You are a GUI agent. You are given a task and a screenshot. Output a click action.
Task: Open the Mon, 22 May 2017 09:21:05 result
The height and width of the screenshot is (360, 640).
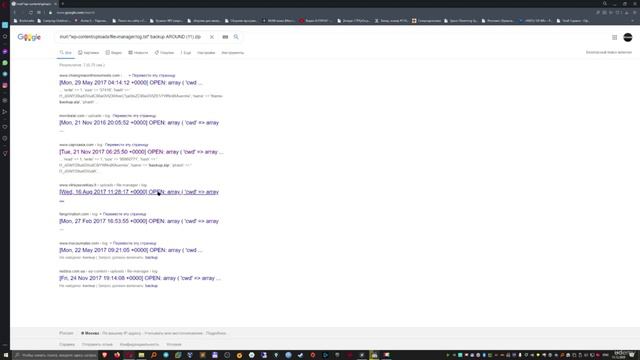[131, 250]
